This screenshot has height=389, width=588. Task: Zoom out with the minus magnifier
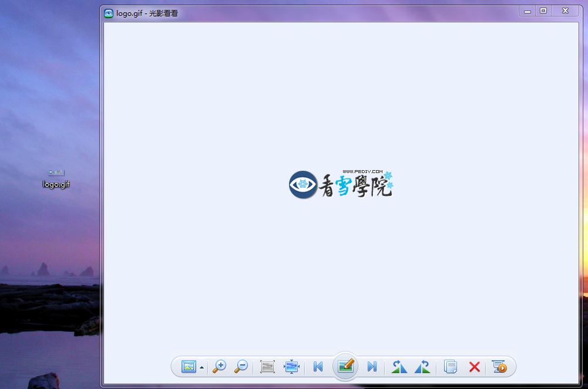point(241,367)
